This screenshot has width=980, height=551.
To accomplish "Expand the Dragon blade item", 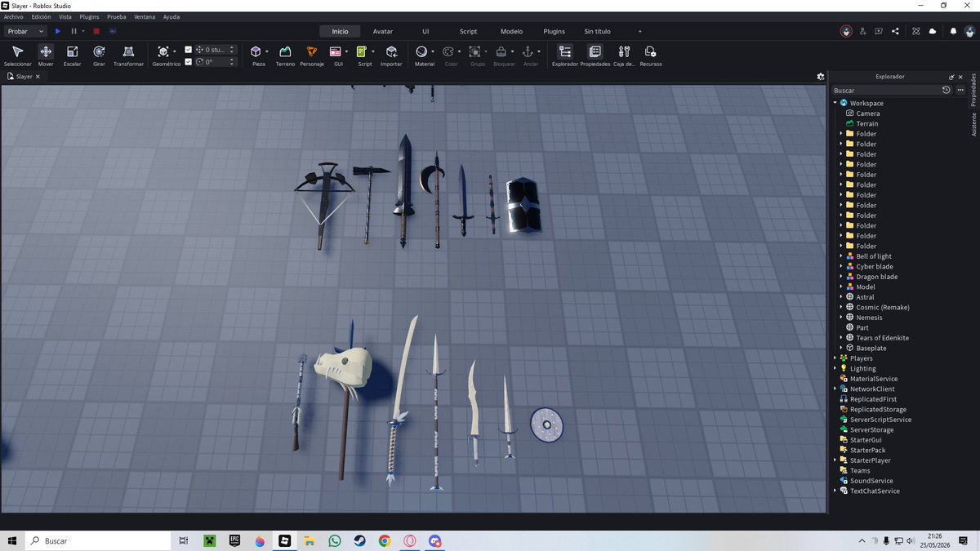I will (x=841, y=277).
